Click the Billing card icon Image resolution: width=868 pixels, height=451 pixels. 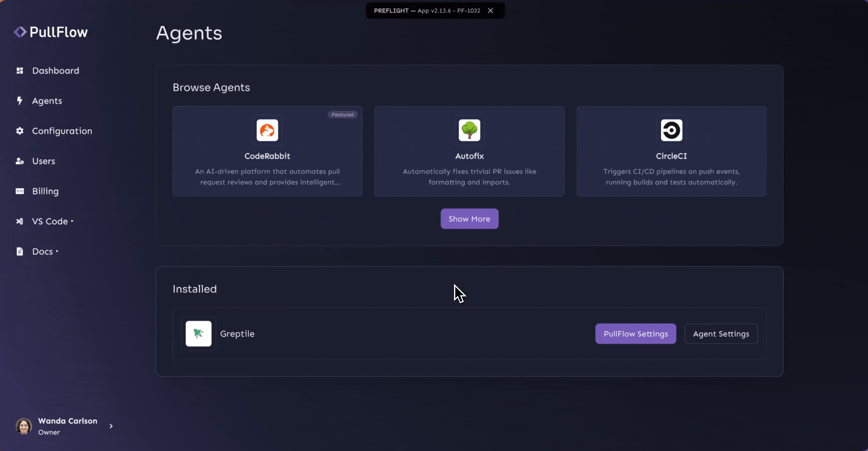(20, 191)
